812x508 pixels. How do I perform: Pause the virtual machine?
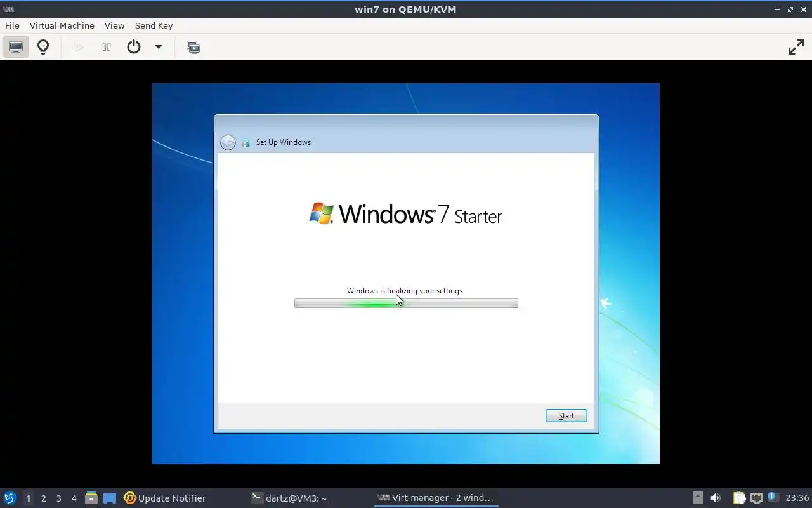click(107, 47)
